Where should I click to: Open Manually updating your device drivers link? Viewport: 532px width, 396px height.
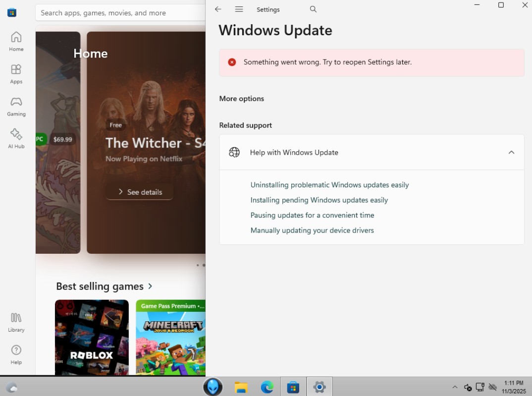[312, 230]
